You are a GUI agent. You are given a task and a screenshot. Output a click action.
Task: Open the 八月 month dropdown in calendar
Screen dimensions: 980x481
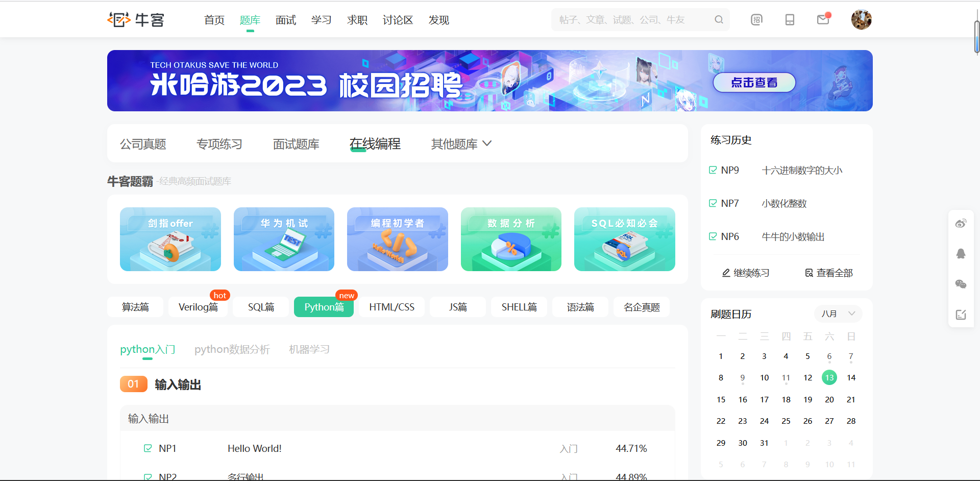click(838, 314)
